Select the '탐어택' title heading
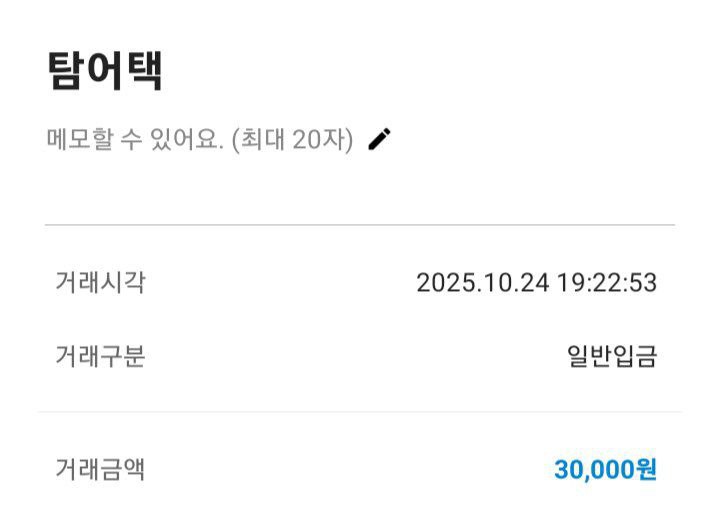This screenshot has height=520, width=720. click(x=104, y=72)
